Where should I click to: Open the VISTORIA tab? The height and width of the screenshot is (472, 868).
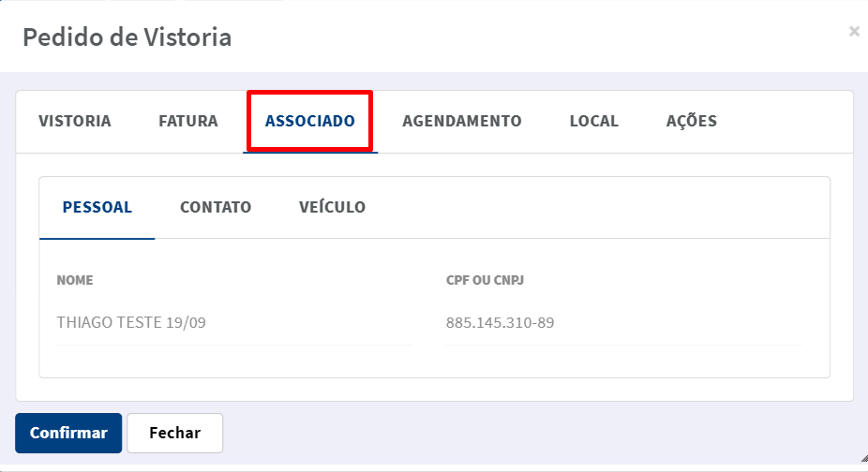click(75, 121)
